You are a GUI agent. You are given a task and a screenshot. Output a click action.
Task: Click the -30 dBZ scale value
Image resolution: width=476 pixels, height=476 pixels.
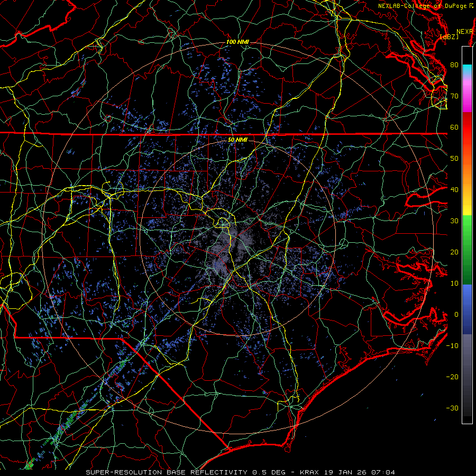[x=452, y=408]
